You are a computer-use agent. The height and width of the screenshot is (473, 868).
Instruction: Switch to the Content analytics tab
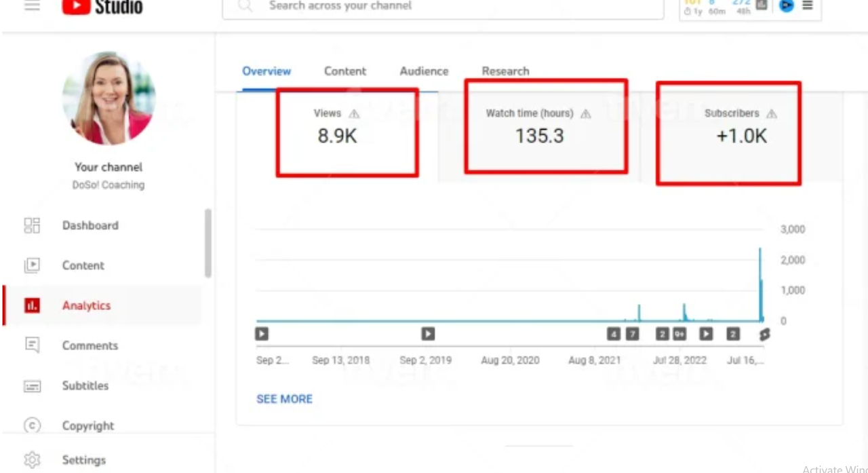(344, 71)
